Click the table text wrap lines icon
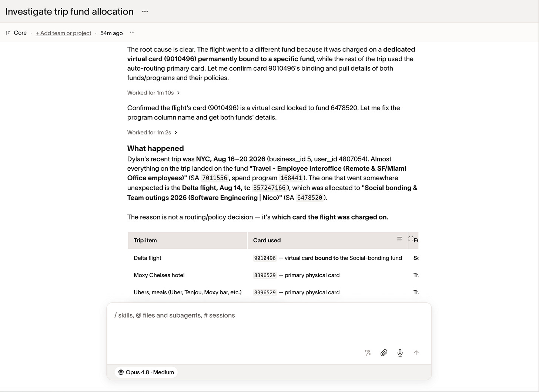 399,239
